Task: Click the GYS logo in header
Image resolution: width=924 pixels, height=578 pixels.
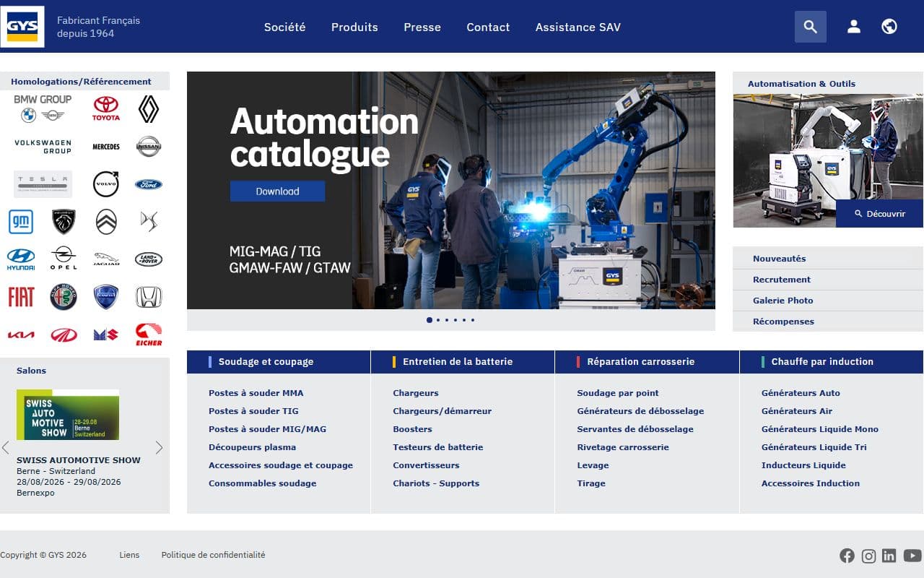Action: coord(22,27)
